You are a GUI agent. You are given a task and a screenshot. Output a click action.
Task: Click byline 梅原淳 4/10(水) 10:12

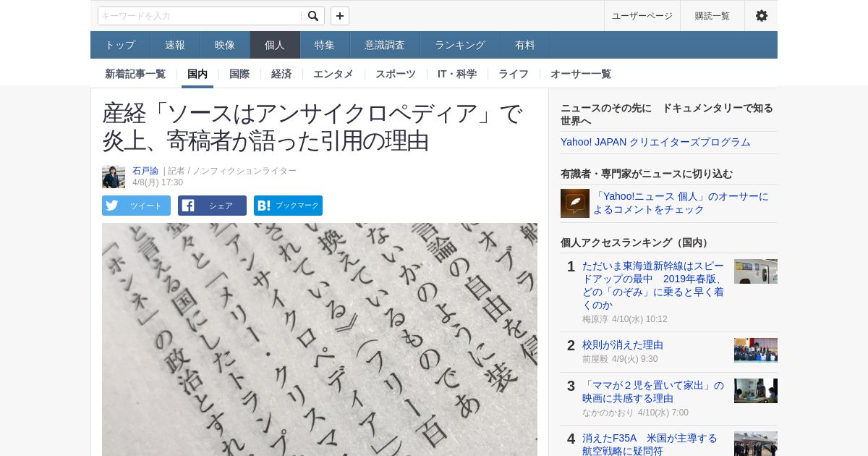[x=625, y=319]
